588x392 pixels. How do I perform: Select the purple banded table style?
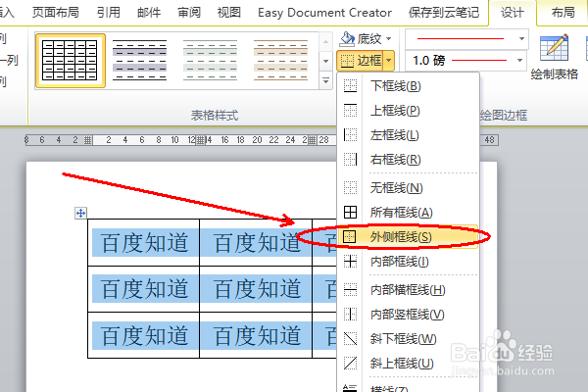139,61
